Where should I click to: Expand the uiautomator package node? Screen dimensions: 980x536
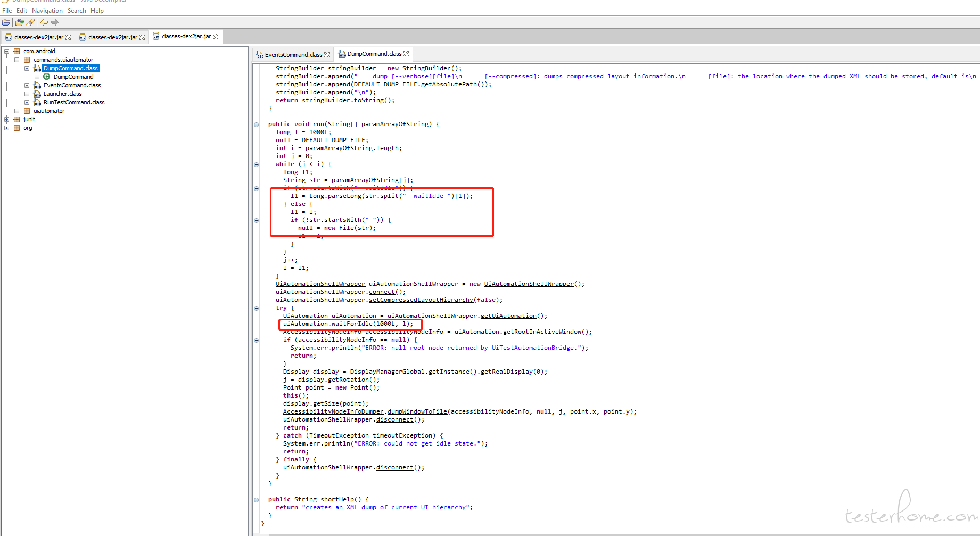pyautogui.click(x=17, y=111)
